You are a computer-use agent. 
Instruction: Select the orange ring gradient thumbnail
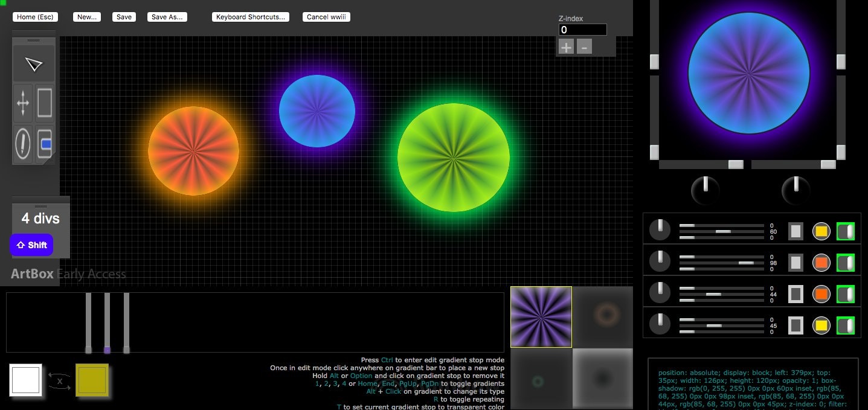coord(603,317)
